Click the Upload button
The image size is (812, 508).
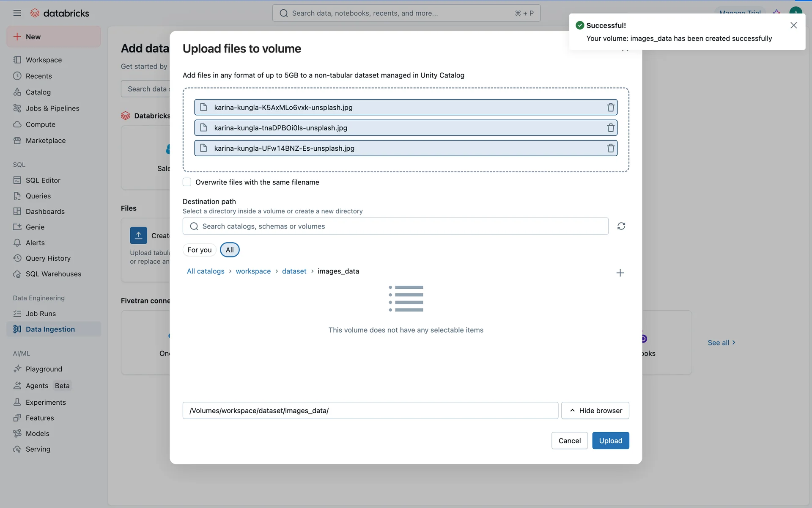click(x=610, y=441)
